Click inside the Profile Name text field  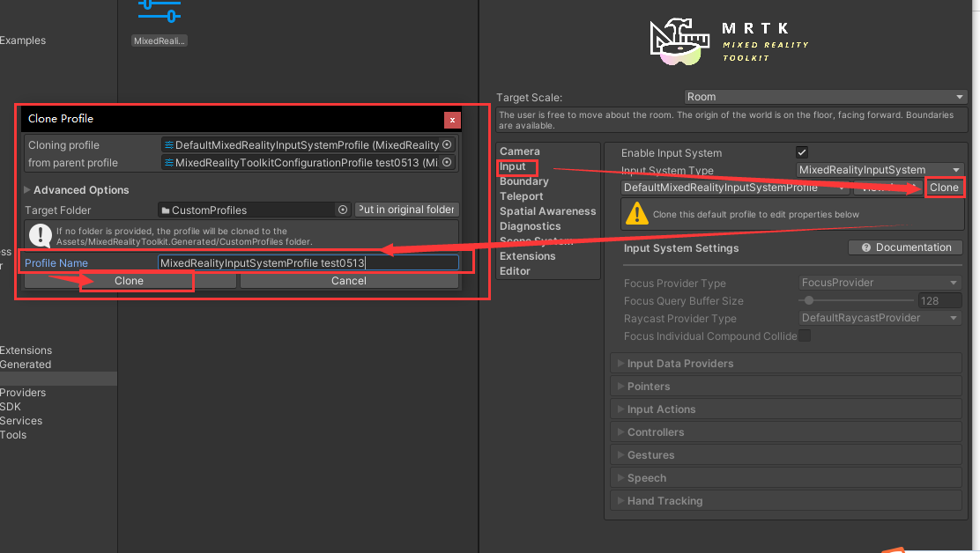(308, 262)
